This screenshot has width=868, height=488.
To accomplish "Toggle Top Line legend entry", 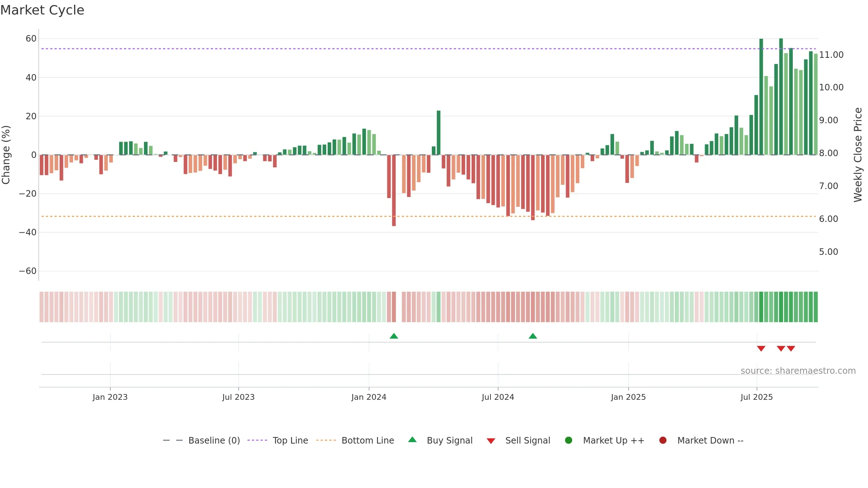I will coord(278,440).
